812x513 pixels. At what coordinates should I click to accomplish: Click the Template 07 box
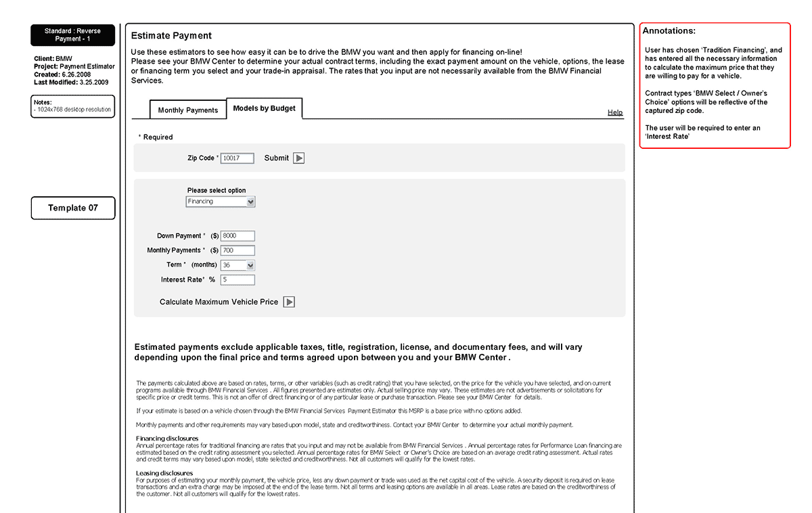tap(73, 208)
